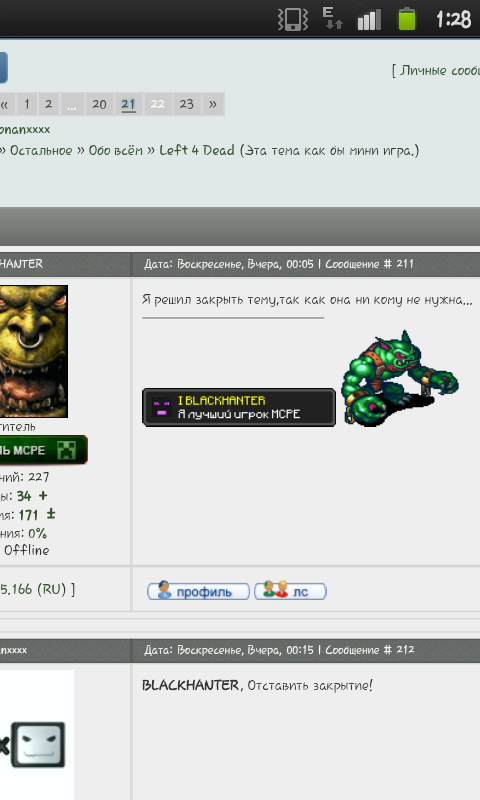Tap the E mobile data indicator icon
Image resolution: width=480 pixels, height=800 pixels.
tap(332, 18)
